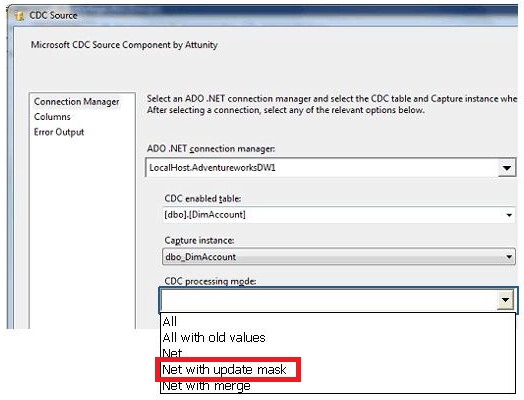Expand ADO .NET connection manager dropdown arrow
The width and height of the screenshot is (524, 400).
[507, 168]
